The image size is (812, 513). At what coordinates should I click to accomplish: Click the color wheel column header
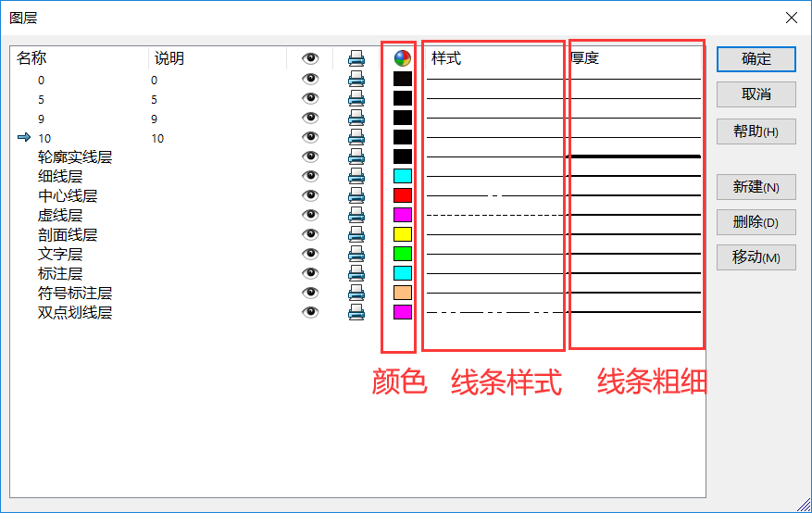click(403, 58)
